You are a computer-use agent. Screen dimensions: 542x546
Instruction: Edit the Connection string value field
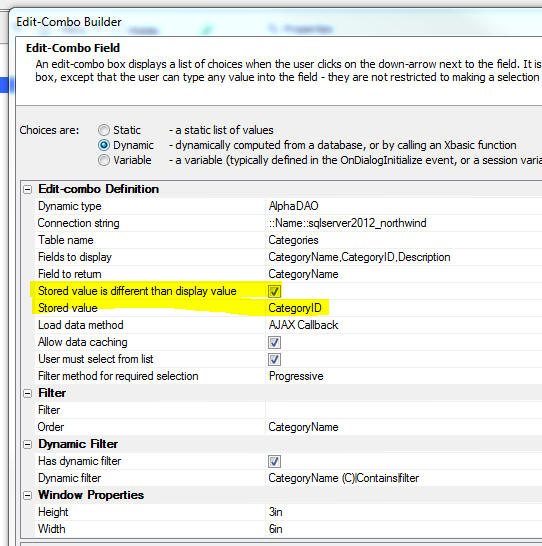[404, 223]
